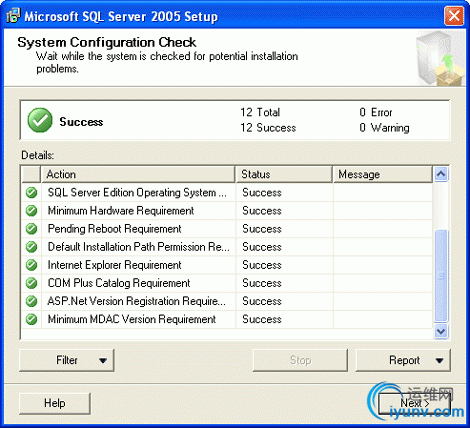Click the details list scrollbar thumb
The width and height of the screenshot is (470, 428).
point(441,276)
